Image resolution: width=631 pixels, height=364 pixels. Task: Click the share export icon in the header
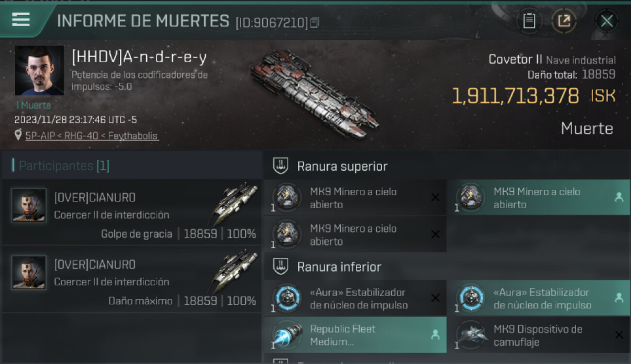(x=564, y=21)
